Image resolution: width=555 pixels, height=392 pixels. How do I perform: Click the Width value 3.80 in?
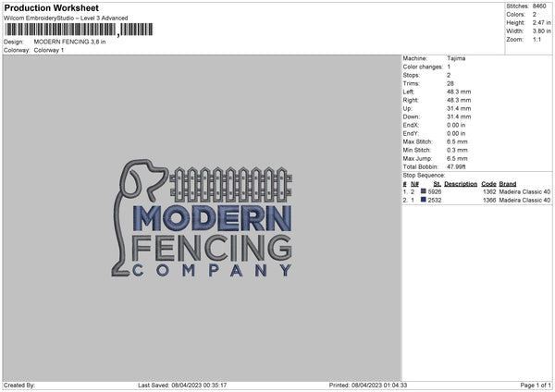[x=541, y=31]
